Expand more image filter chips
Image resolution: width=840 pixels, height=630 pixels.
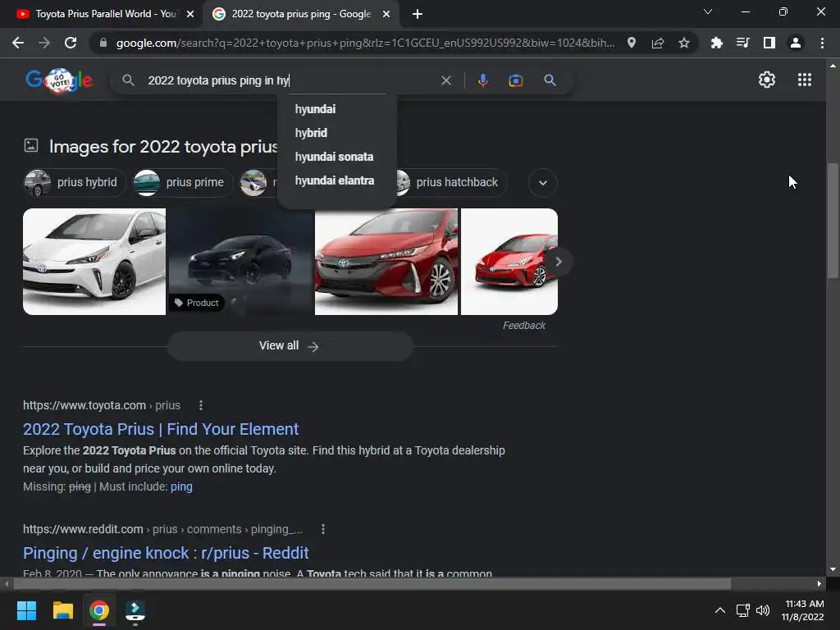click(543, 183)
